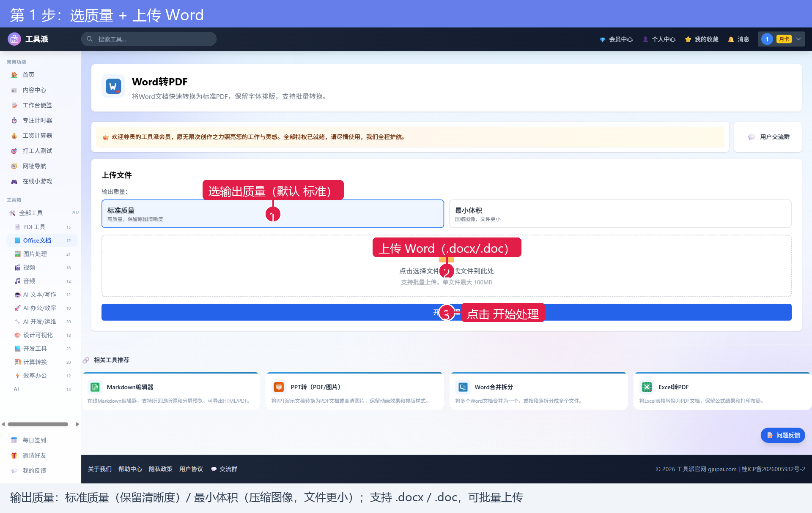Click the 内容中心 icon
The height and width of the screenshot is (513, 812).
click(x=14, y=90)
